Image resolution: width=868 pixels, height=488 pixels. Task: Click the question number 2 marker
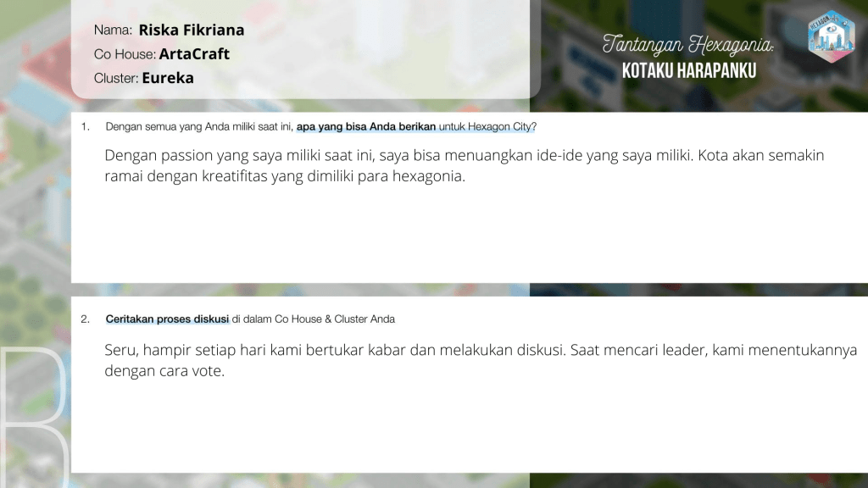point(85,319)
